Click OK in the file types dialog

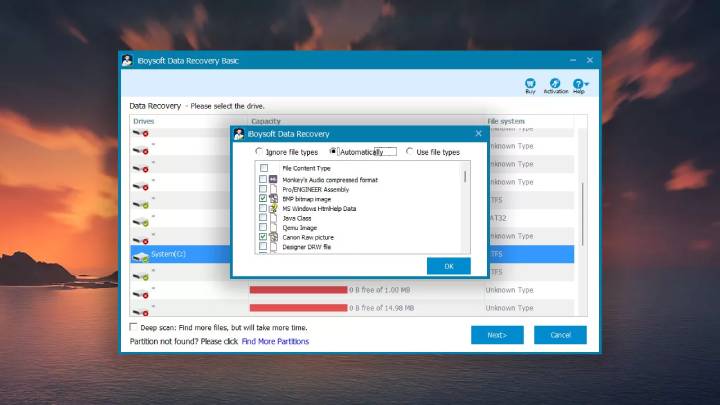[x=449, y=266]
